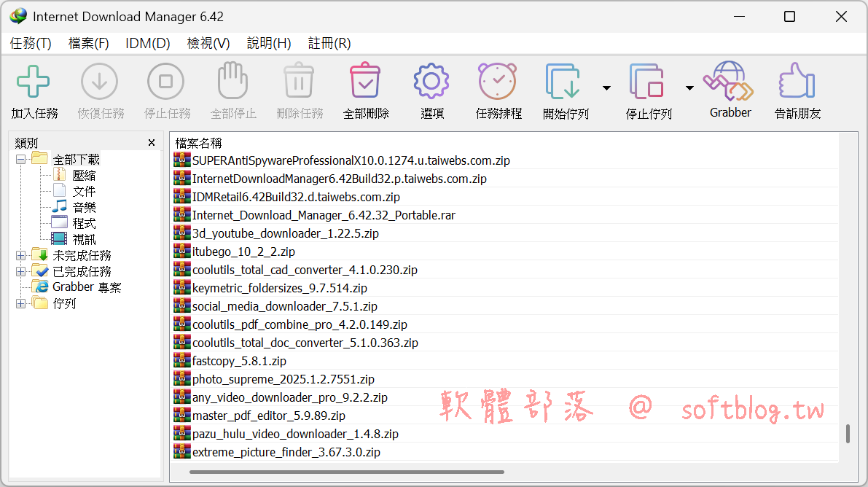Select extreme_picture_finder_3.67.3.0.zip
This screenshot has height=487, width=868.
pyautogui.click(x=278, y=453)
